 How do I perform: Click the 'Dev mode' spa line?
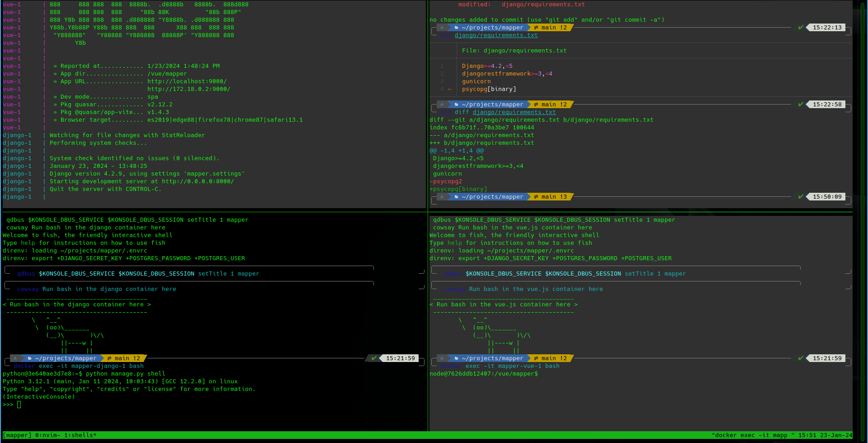click(106, 97)
